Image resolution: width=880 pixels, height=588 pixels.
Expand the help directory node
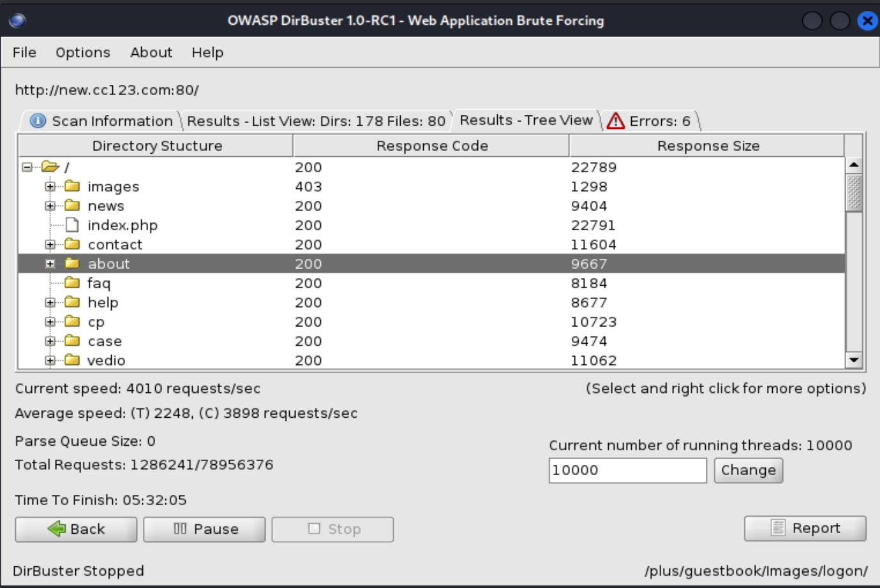[x=50, y=302]
